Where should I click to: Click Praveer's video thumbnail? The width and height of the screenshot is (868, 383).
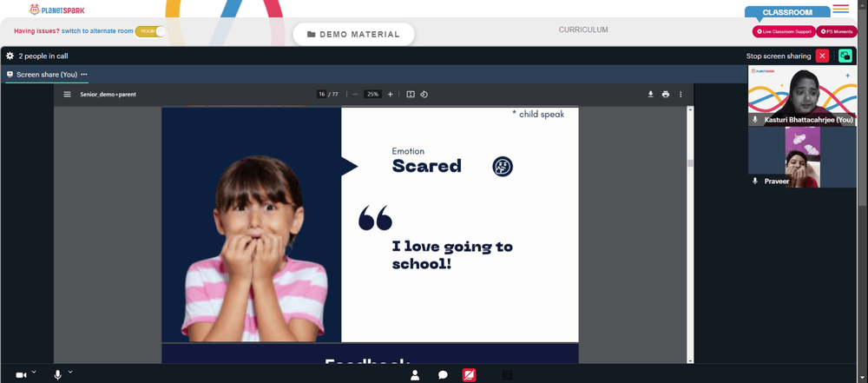pos(802,157)
